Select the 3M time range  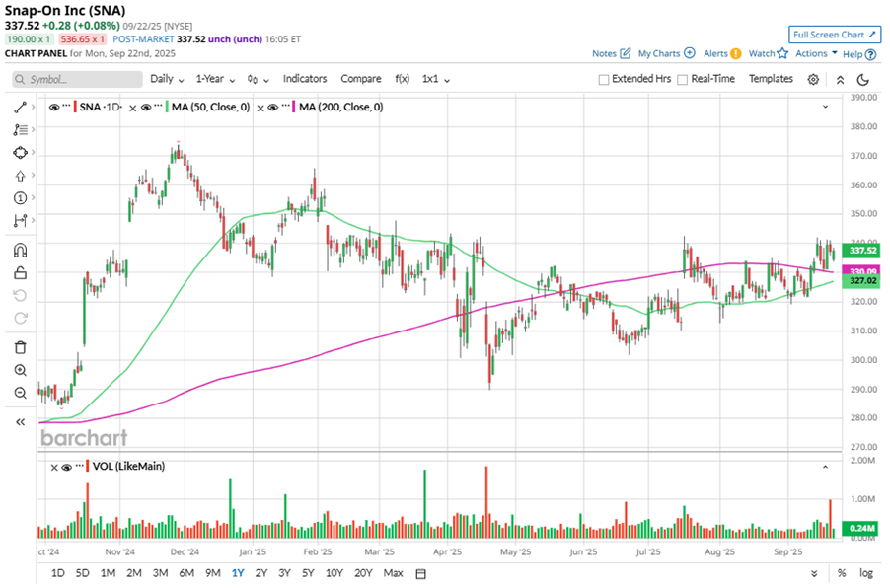(160, 573)
